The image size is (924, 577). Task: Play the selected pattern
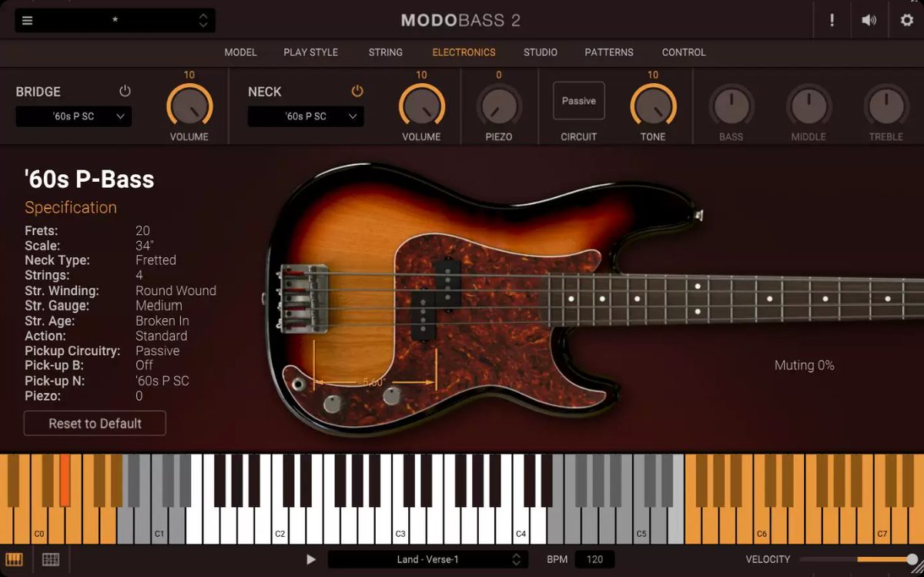point(311,559)
